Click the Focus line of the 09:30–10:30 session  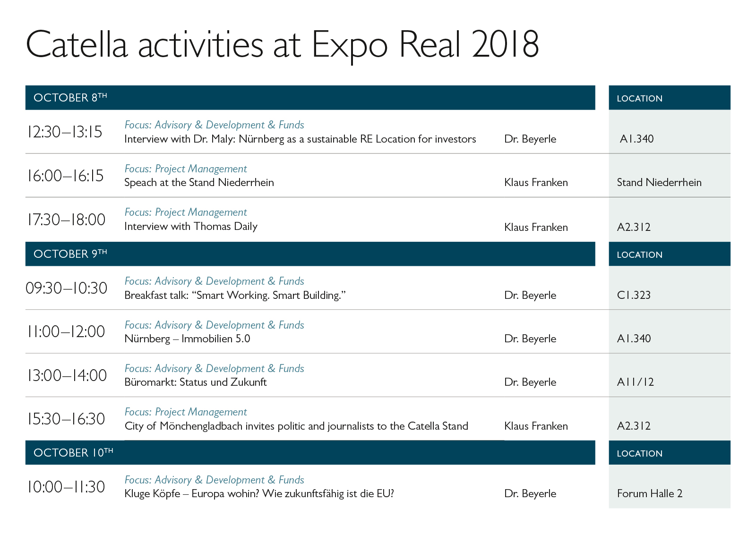(214, 281)
